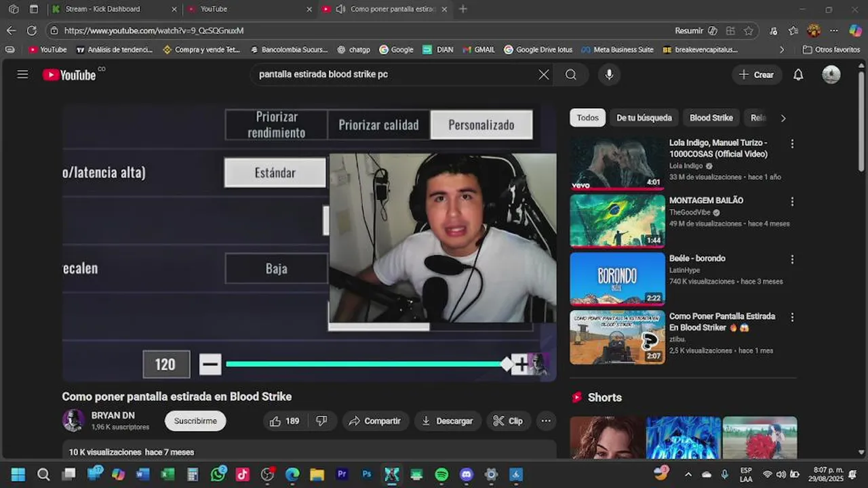Open the Edge tab actions menu
Viewport: 868px width, 488px height.
pos(34,9)
